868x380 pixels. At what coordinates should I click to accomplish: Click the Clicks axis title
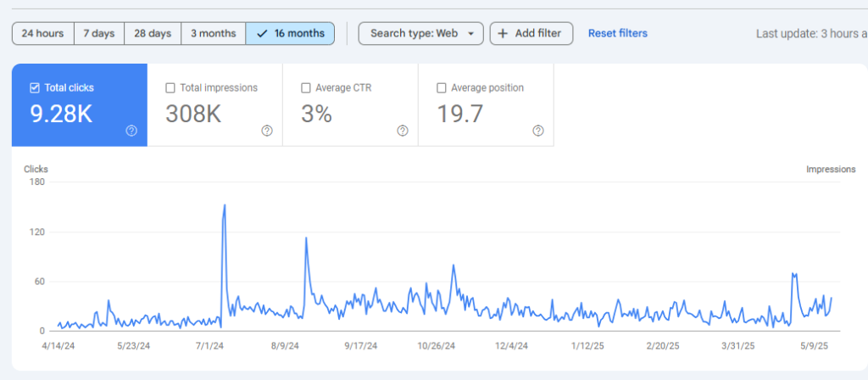click(36, 169)
